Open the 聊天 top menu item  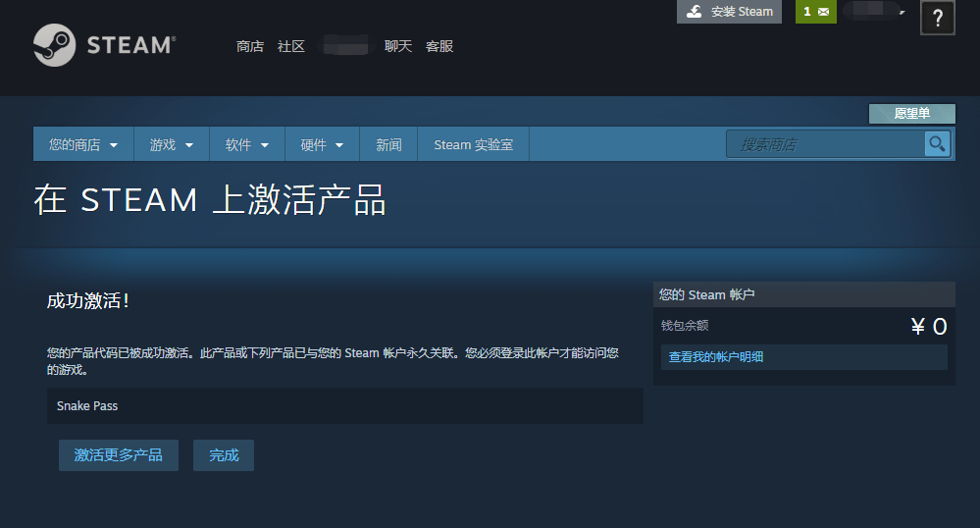point(398,46)
